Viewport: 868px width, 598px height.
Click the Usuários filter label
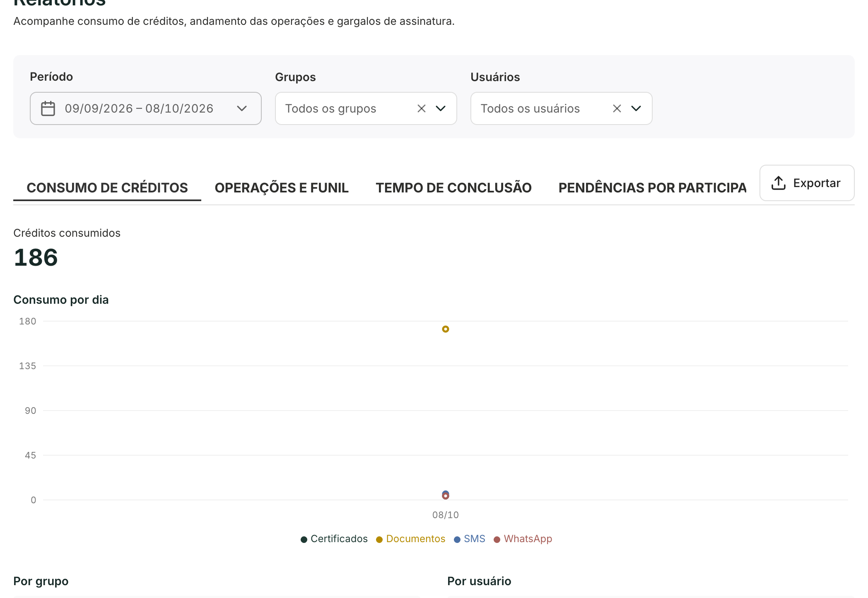point(495,77)
